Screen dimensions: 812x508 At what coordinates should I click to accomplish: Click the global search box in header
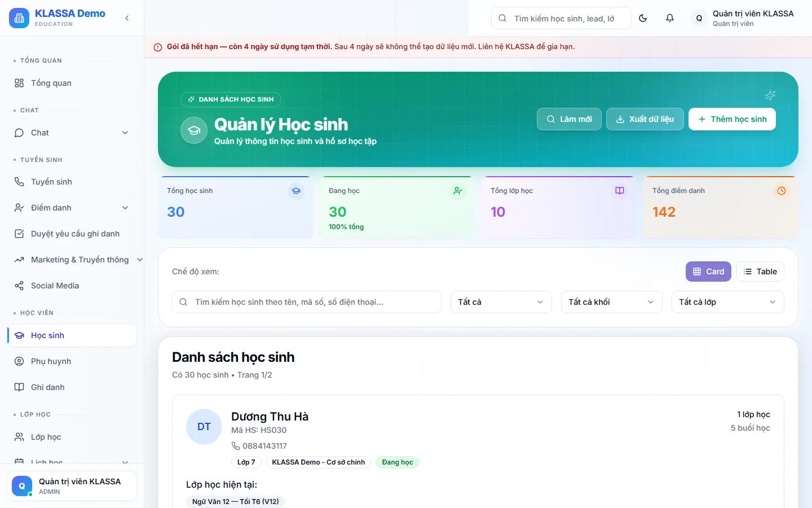click(x=561, y=18)
